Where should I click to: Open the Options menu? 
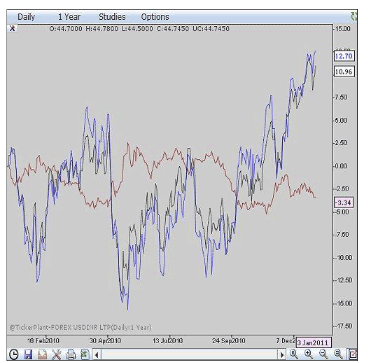(x=155, y=17)
